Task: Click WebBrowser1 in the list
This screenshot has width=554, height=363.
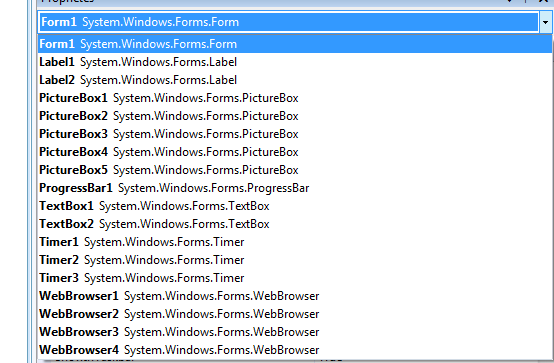Action: tap(295, 296)
